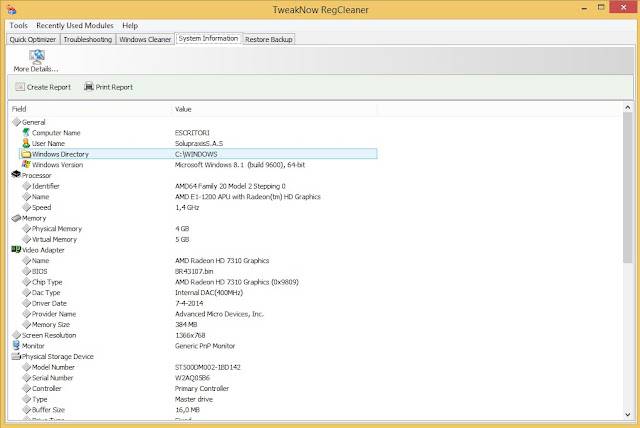Click the diamond icon beside Speed
Image resolution: width=640 pixels, height=428 pixels.
tap(27, 207)
